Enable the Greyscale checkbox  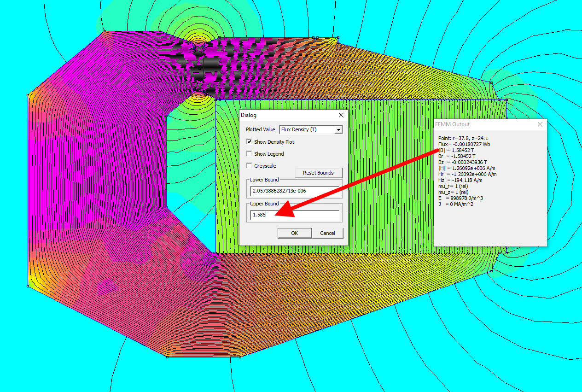click(250, 166)
